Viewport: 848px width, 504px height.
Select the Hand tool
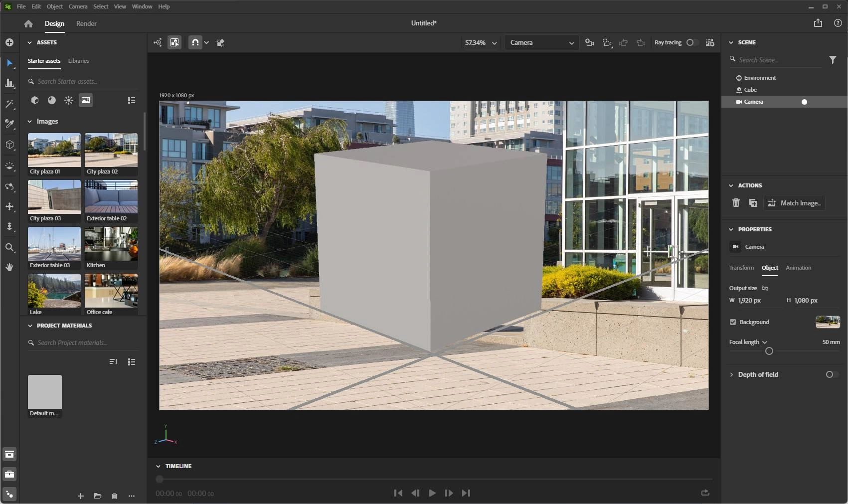tap(9, 267)
